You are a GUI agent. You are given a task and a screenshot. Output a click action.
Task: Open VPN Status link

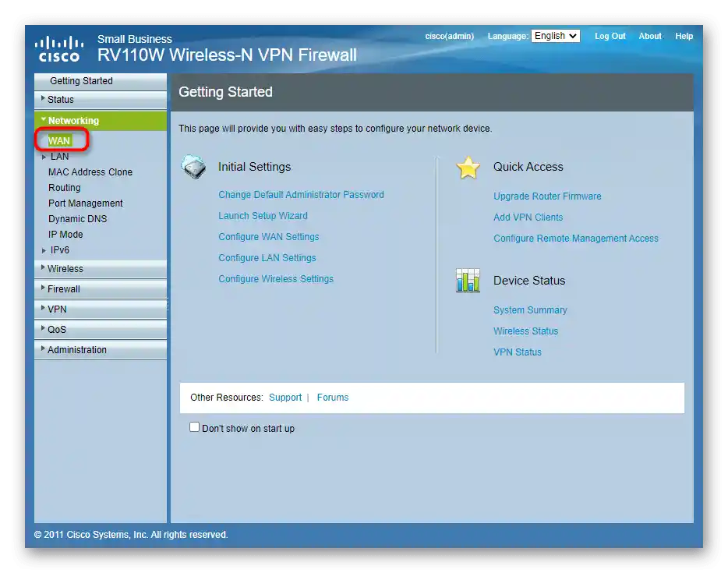tap(518, 352)
